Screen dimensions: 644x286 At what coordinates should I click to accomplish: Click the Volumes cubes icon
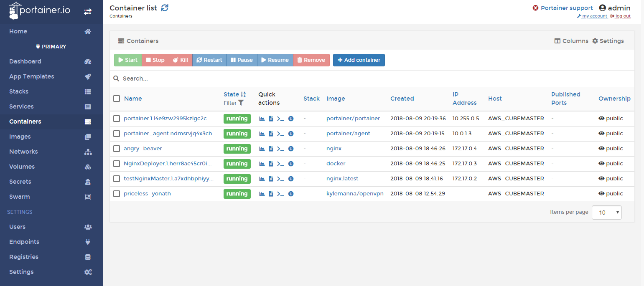[x=88, y=167]
